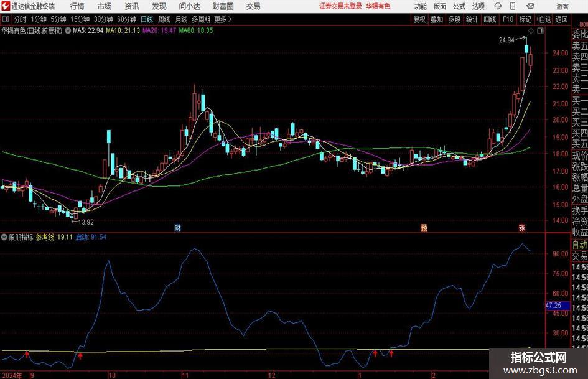This screenshot has width=588, height=379.
Task: Click the MA10: 21.13 indicator value
Action: pos(123,30)
